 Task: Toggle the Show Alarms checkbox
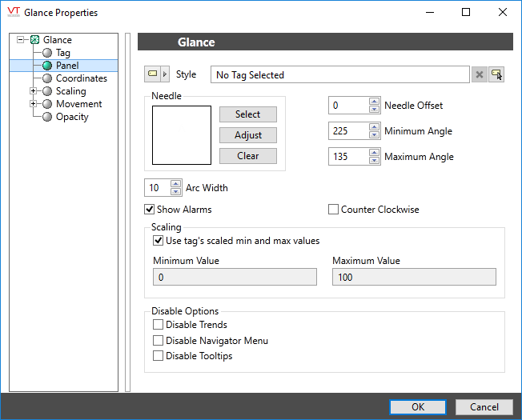click(x=149, y=210)
